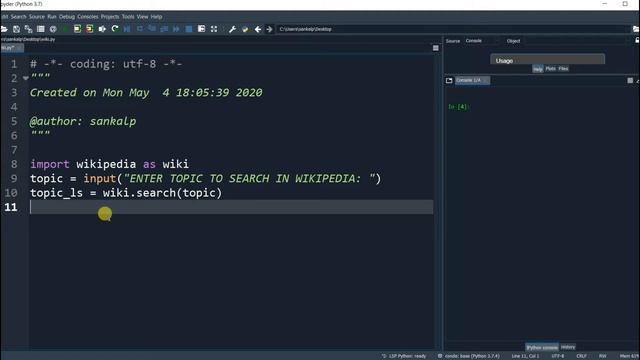Collapse the docstring fold arrow at line 2
This screenshot has width=640, height=360.
click(x=26, y=78)
